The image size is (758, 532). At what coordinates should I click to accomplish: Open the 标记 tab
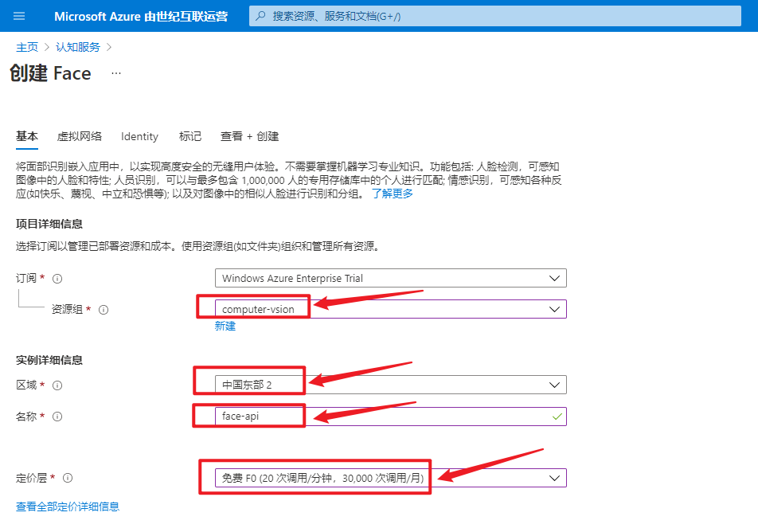coord(190,136)
